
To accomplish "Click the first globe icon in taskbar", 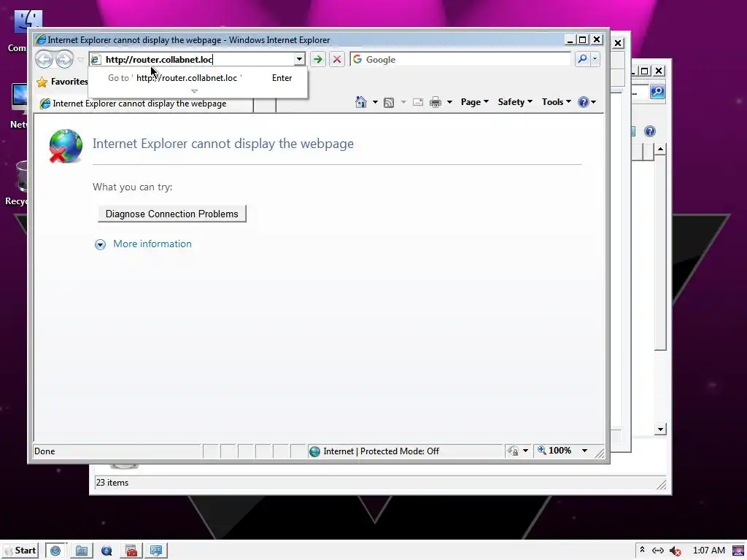I will tap(55, 551).
